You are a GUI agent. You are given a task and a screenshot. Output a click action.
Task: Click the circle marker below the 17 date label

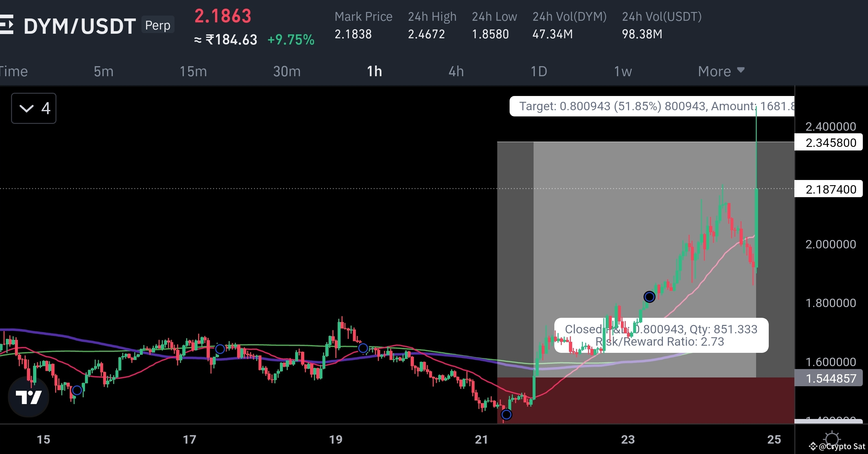point(220,349)
